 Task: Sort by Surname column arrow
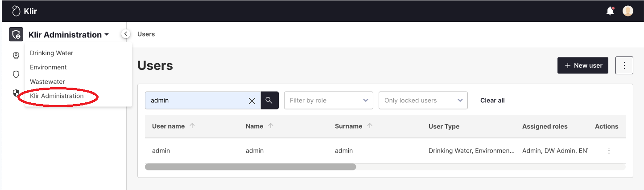(370, 126)
